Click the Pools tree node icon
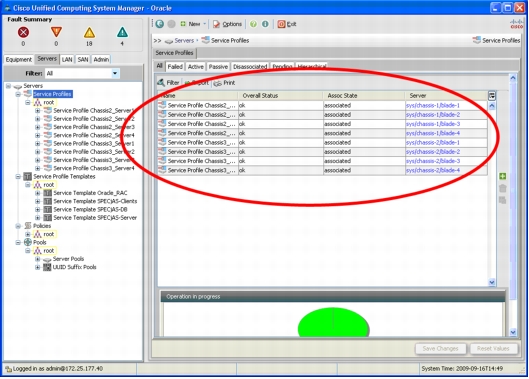The image size is (529, 379). (28, 242)
